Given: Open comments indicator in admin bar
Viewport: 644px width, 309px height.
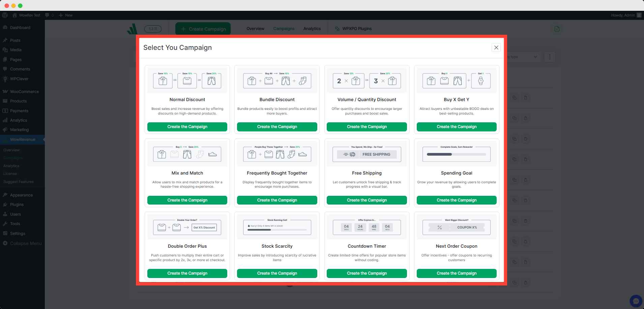Looking at the screenshot, I should 49,15.
